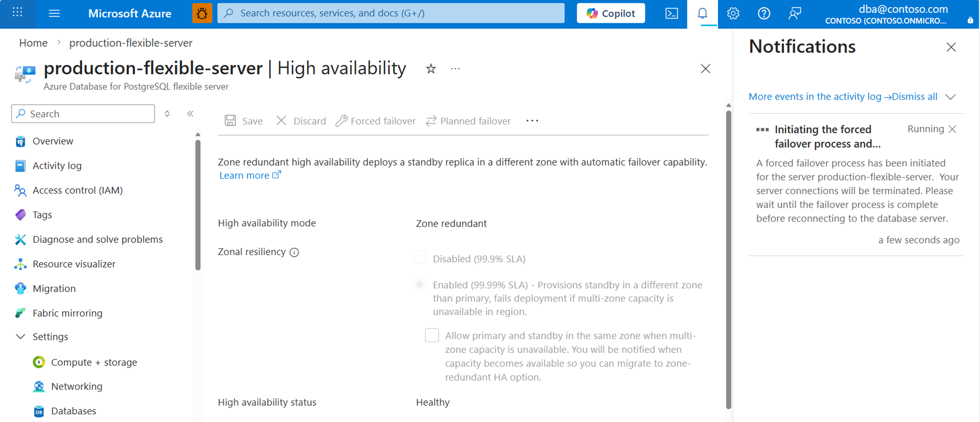Collapse the Settings section in sidebar
The height and width of the screenshot is (422, 980).
pos(21,337)
